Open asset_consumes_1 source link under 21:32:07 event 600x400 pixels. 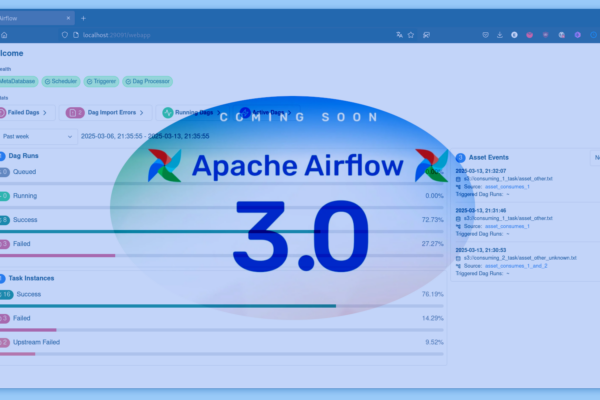pos(507,187)
